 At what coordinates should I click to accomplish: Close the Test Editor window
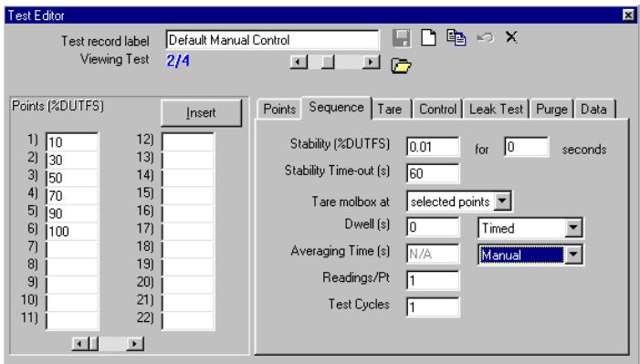(x=628, y=16)
